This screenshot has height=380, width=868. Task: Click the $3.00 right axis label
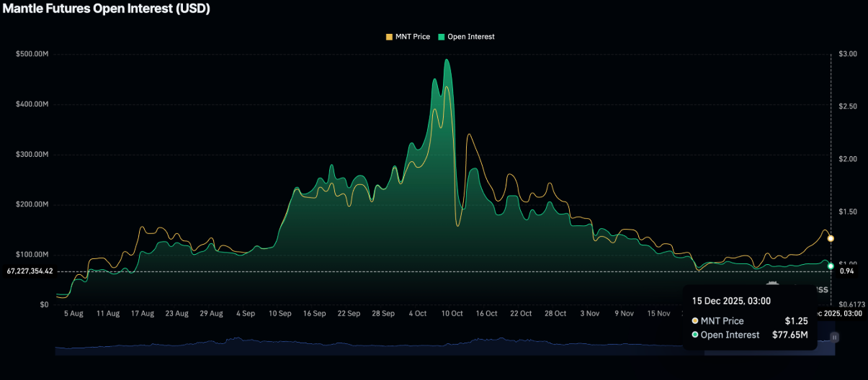coord(848,54)
